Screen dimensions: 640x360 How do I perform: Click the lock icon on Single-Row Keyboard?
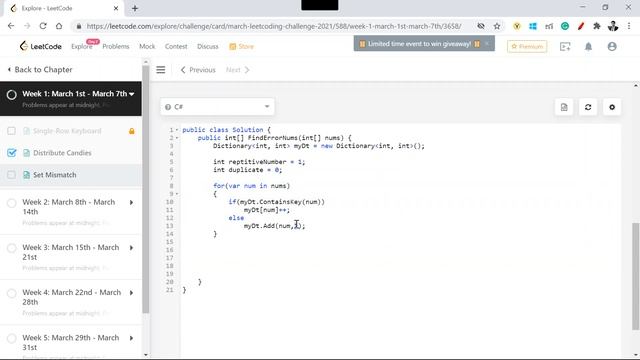[x=131, y=131]
